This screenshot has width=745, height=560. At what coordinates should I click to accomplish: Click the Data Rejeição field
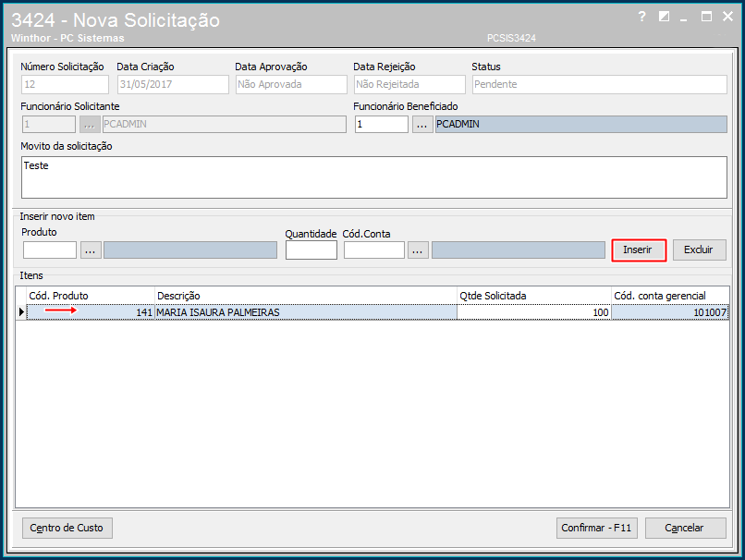pos(409,84)
